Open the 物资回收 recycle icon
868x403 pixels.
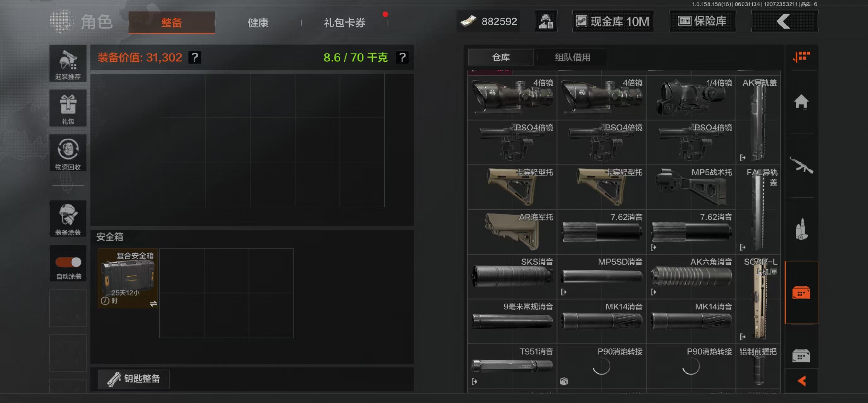point(68,152)
